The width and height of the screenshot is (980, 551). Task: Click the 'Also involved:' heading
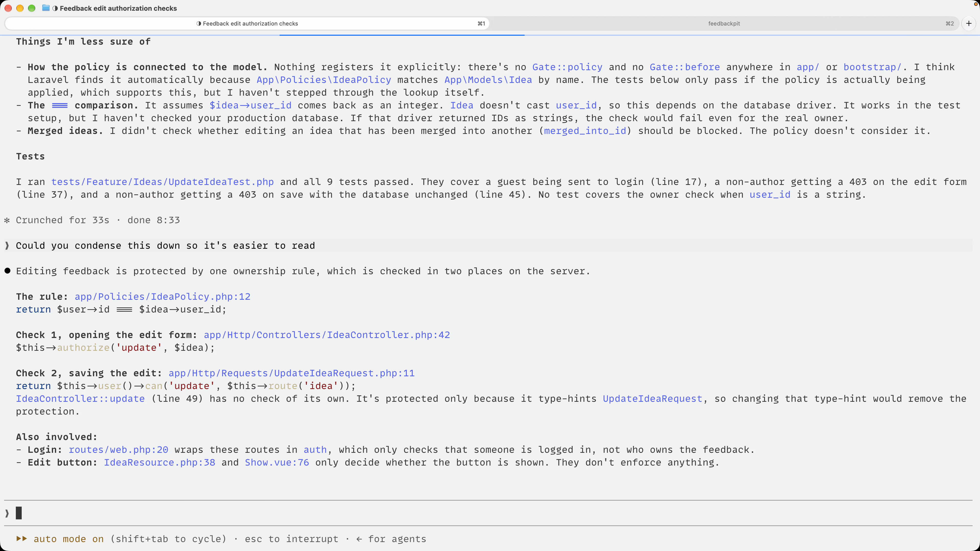pyautogui.click(x=57, y=437)
